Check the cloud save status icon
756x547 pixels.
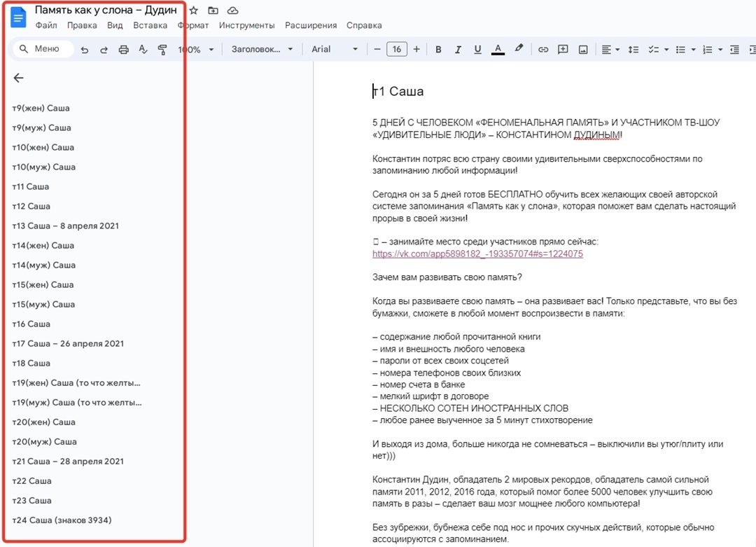click(233, 11)
